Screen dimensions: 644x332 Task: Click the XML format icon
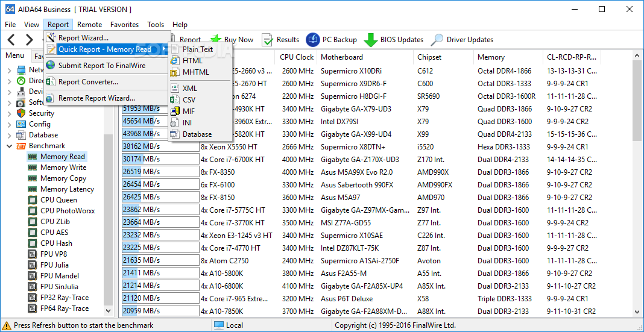(x=175, y=88)
